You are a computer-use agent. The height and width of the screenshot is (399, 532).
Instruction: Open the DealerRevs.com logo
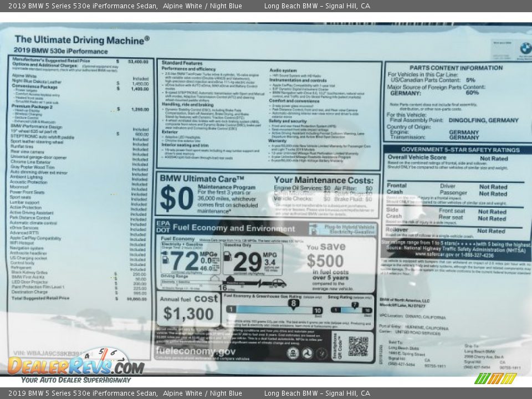tap(76, 366)
